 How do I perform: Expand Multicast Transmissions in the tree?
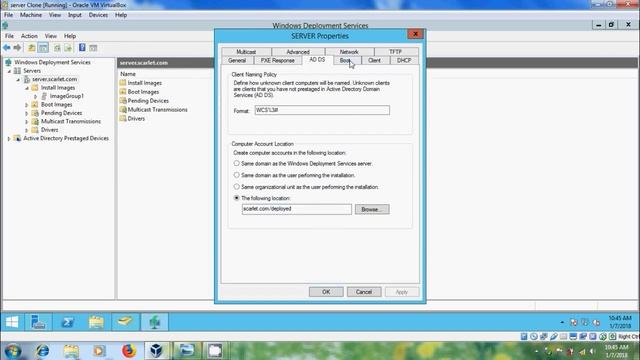[27, 122]
